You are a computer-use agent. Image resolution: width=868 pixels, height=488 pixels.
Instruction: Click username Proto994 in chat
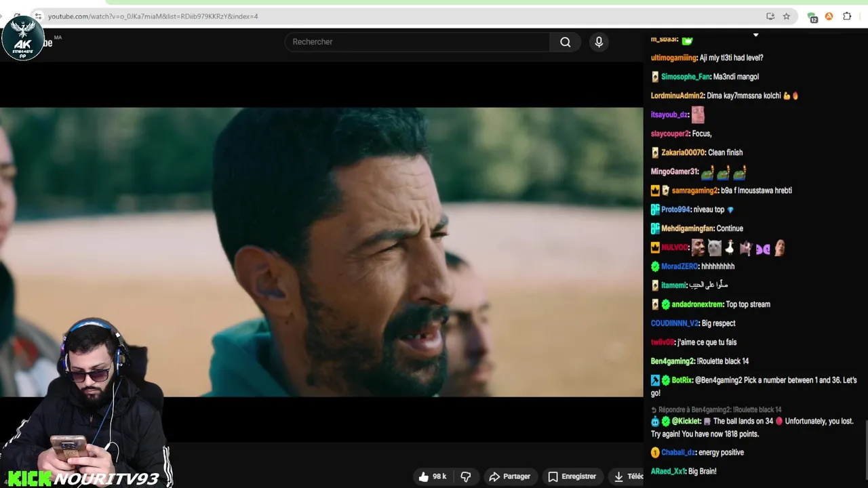coord(675,209)
